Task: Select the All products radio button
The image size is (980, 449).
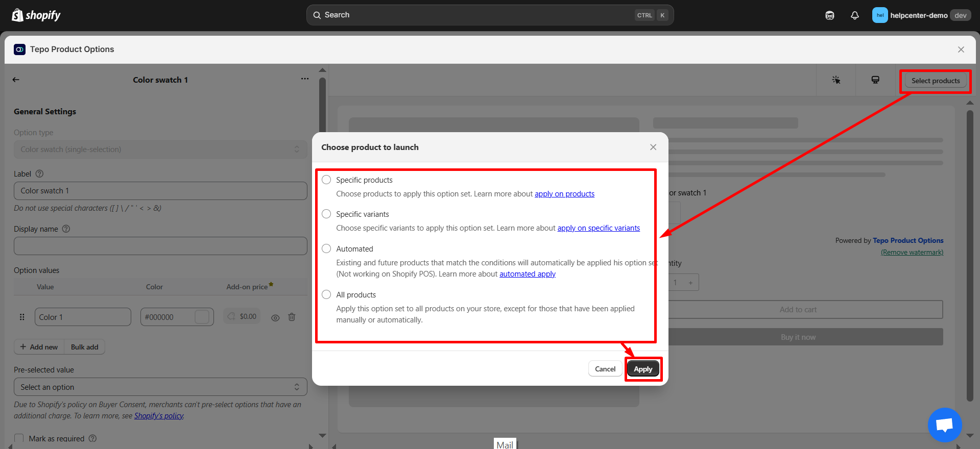Action: (326, 294)
